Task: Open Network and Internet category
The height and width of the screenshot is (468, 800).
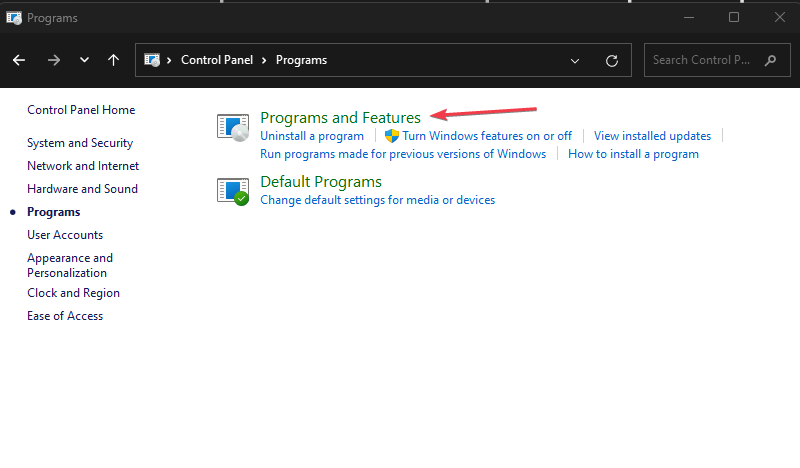Action: coord(83,166)
